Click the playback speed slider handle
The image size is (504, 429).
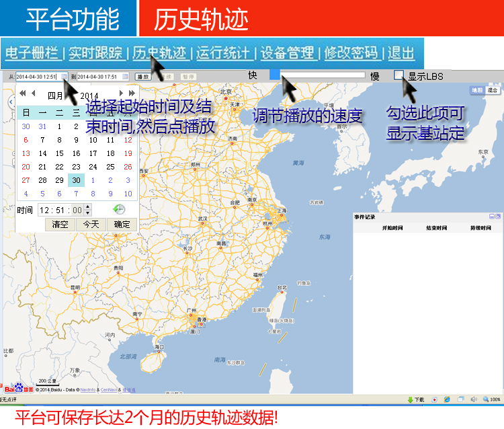274,75
